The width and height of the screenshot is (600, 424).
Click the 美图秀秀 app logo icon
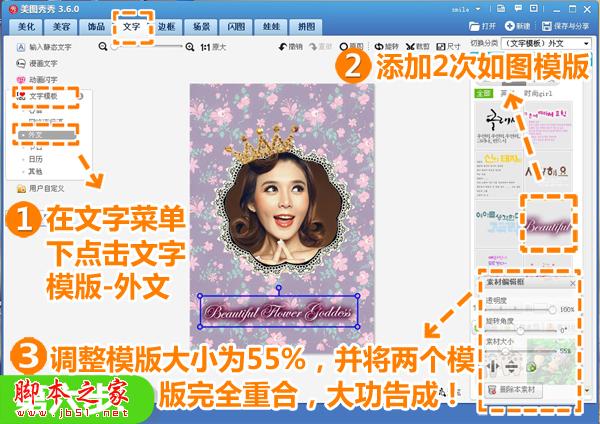click(14, 9)
